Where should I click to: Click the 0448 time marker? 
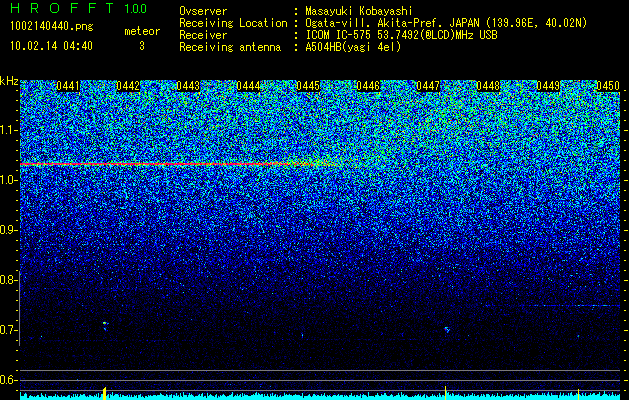(x=488, y=86)
